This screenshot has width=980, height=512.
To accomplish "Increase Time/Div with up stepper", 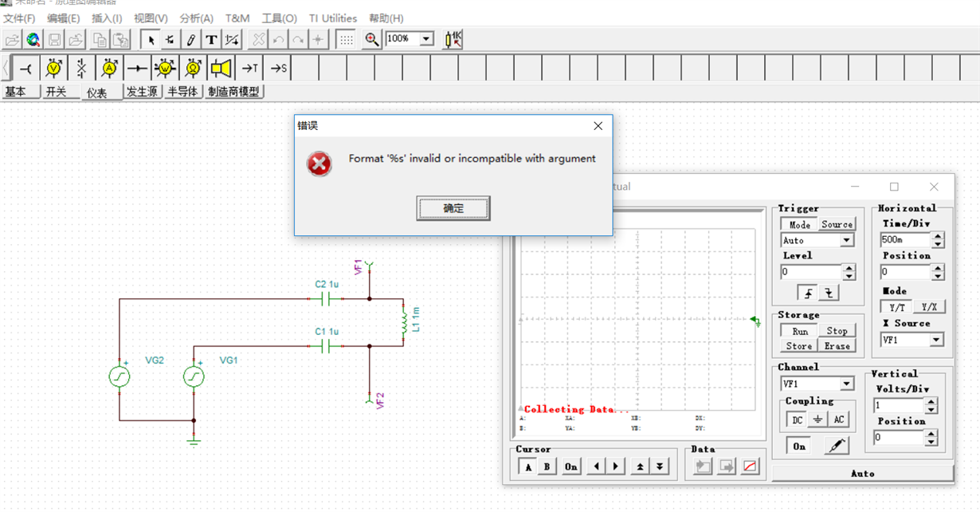I will coord(938,235).
